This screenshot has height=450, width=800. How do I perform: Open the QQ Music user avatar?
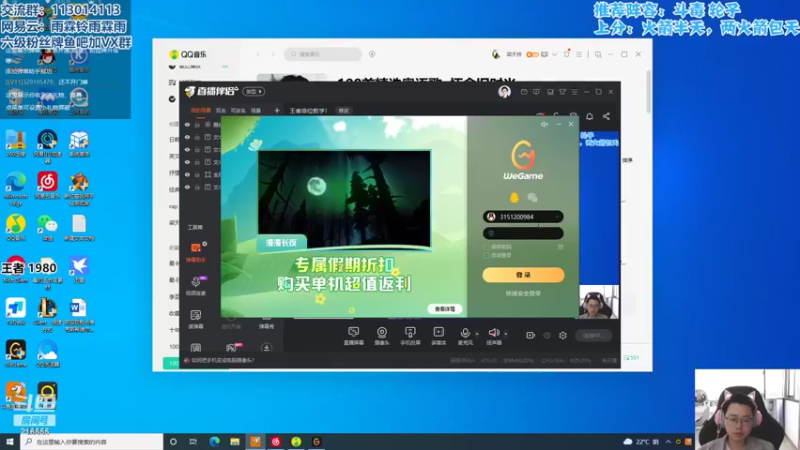pyautogui.click(x=496, y=54)
